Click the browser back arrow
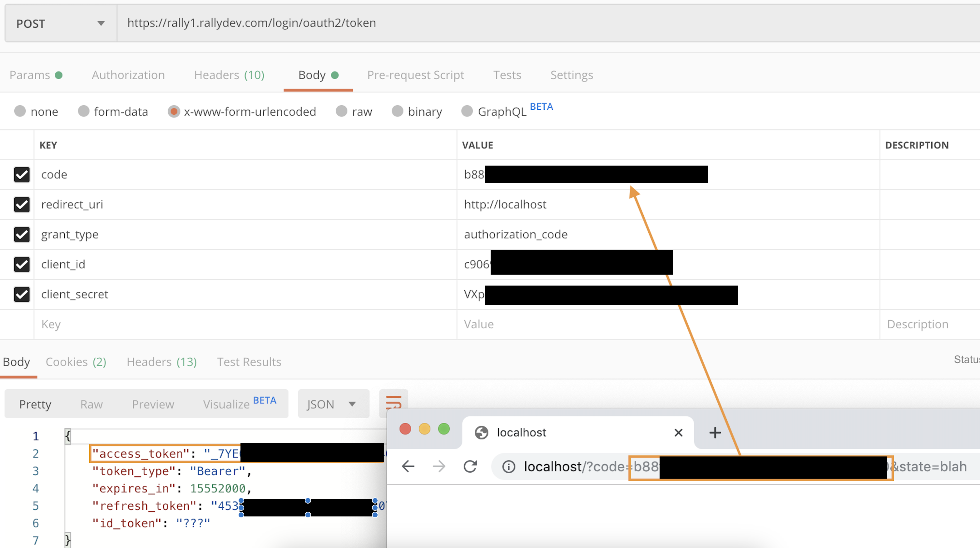 pos(408,466)
